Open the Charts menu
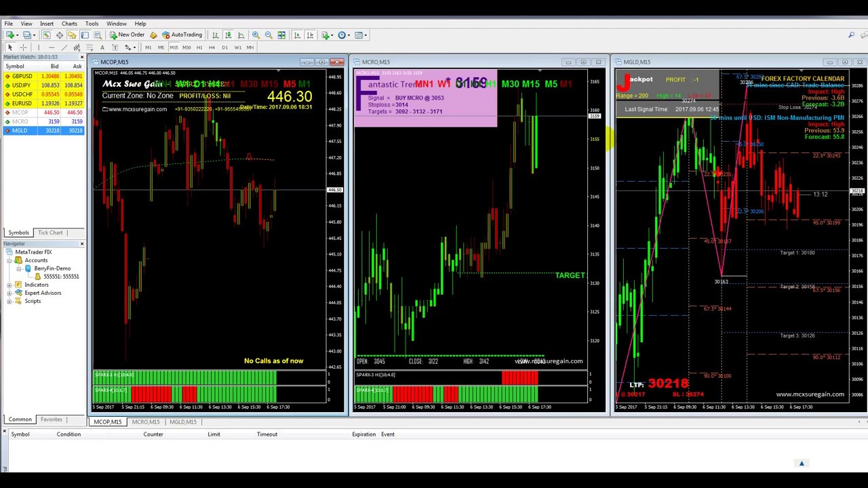The height and width of the screenshot is (488, 868). (x=69, y=24)
